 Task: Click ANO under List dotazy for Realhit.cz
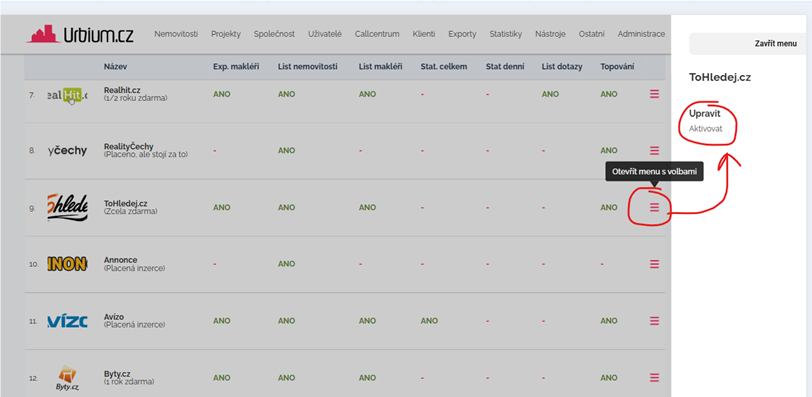click(x=550, y=94)
